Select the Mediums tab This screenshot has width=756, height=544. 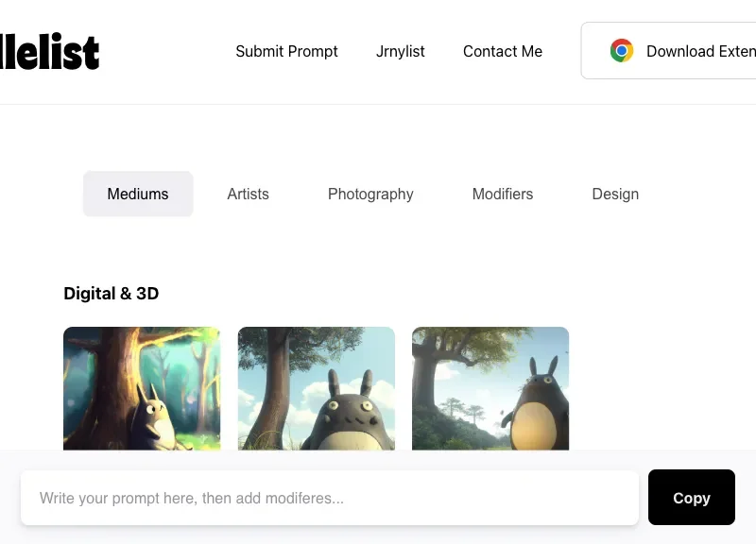click(x=138, y=194)
